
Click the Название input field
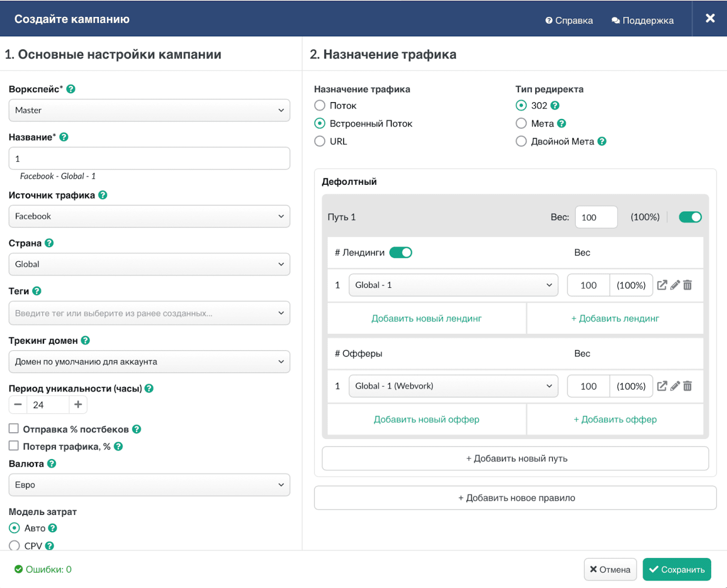150,158
